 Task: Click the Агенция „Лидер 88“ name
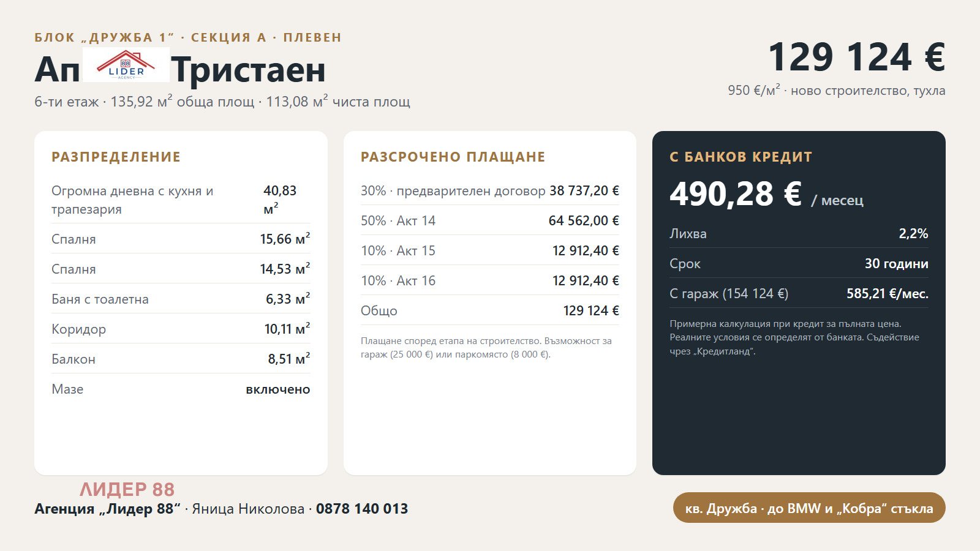pos(107,508)
